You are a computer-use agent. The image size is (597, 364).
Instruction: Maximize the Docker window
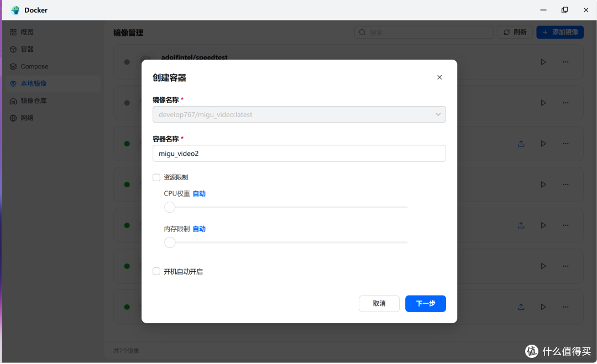564,10
